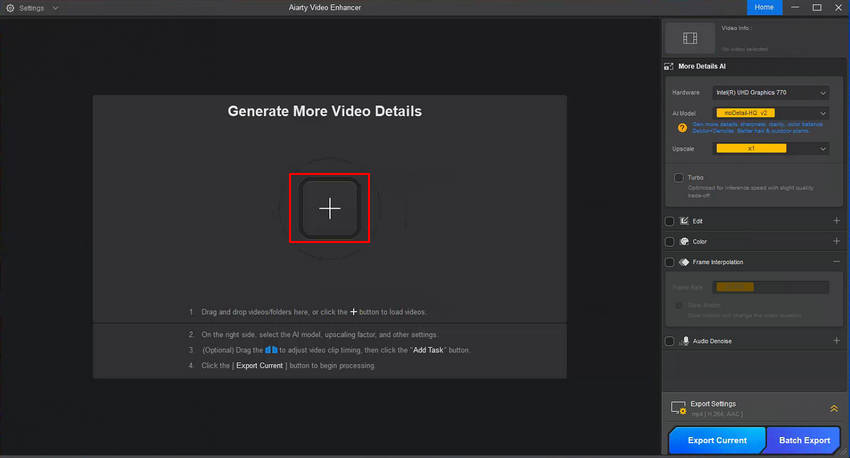
Task: Click the Batch Export button
Action: point(804,440)
